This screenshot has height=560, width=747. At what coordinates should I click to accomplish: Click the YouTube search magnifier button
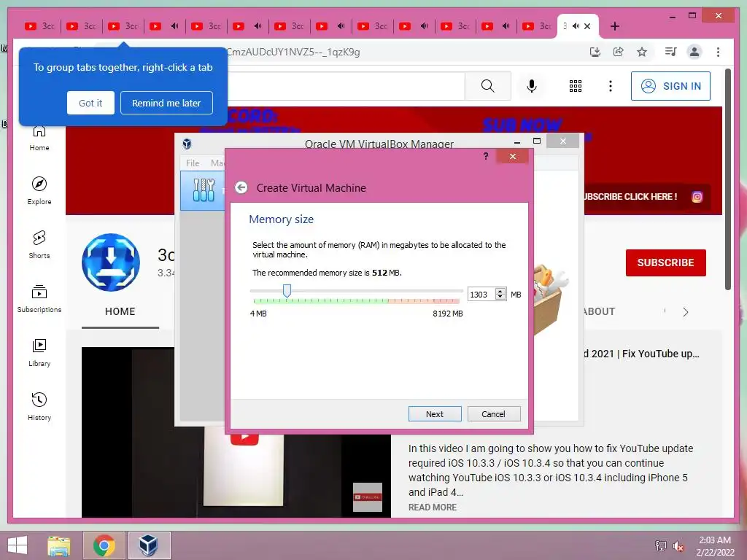[487, 86]
